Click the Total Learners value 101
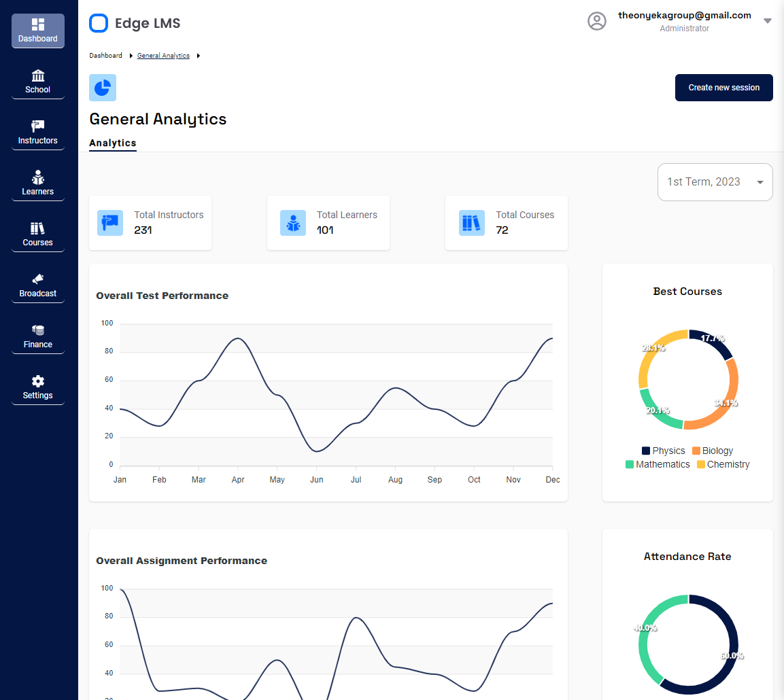The height and width of the screenshot is (700, 784). [x=325, y=230]
